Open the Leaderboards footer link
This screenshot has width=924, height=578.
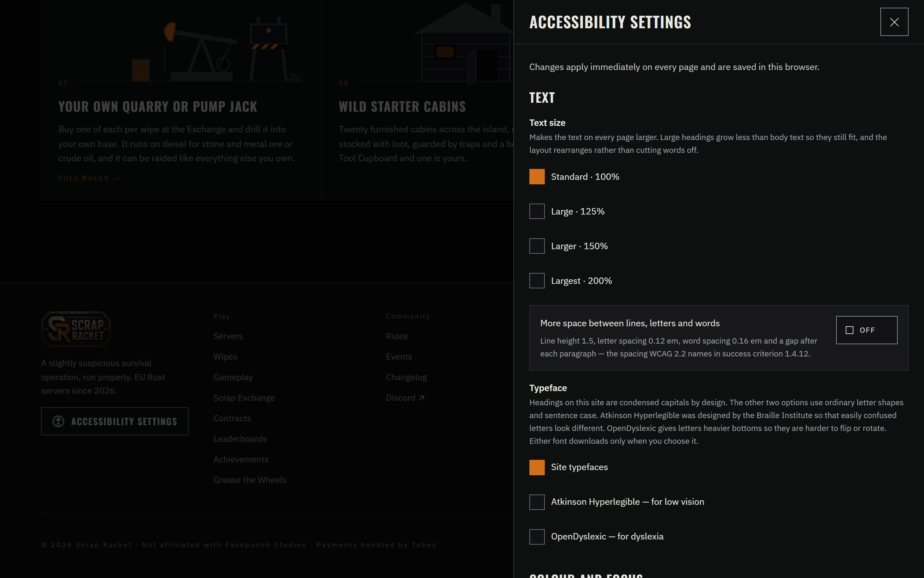pyautogui.click(x=240, y=439)
